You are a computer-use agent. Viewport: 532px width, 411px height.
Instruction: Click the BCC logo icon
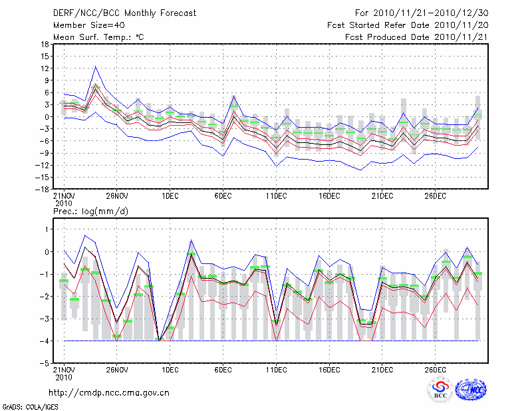tap(440, 390)
